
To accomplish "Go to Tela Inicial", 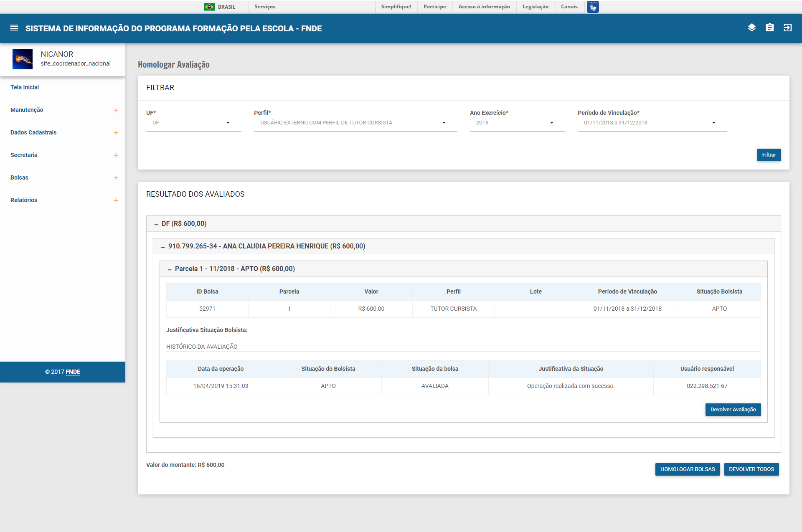I will 25,87.
